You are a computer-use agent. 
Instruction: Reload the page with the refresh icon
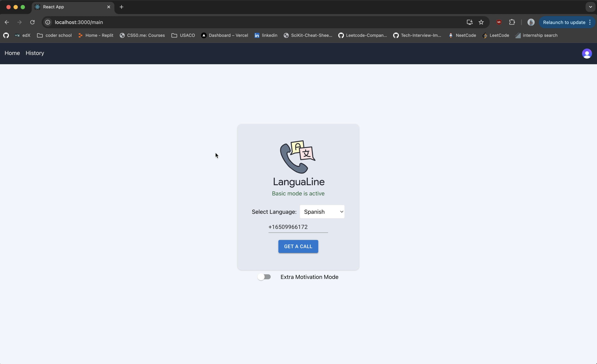coord(32,22)
